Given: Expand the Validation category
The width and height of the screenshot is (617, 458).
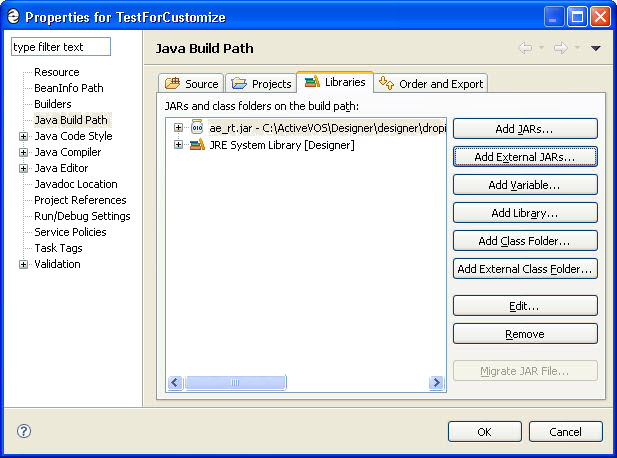Looking at the screenshot, I should click(x=23, y=264).
